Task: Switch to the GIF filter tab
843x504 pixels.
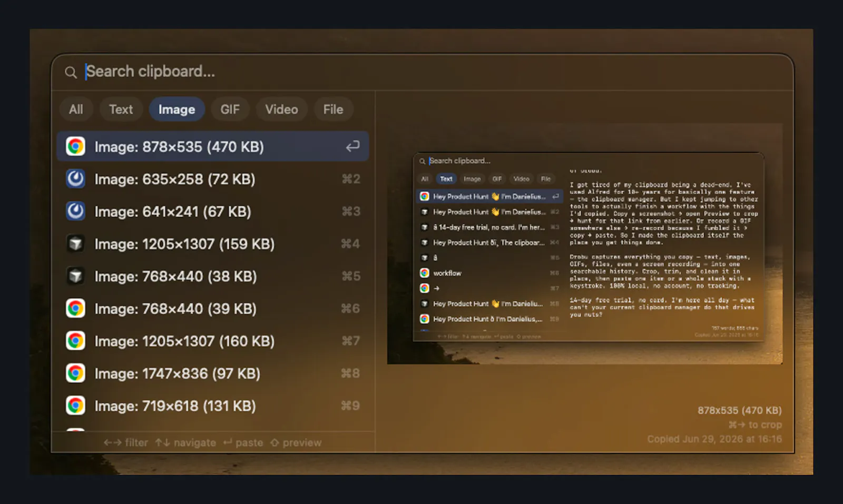Action: (x=230, y=110)
